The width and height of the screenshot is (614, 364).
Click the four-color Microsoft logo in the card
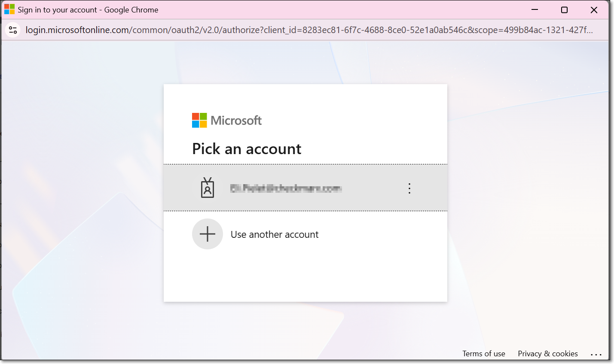(x=199, y=121)
